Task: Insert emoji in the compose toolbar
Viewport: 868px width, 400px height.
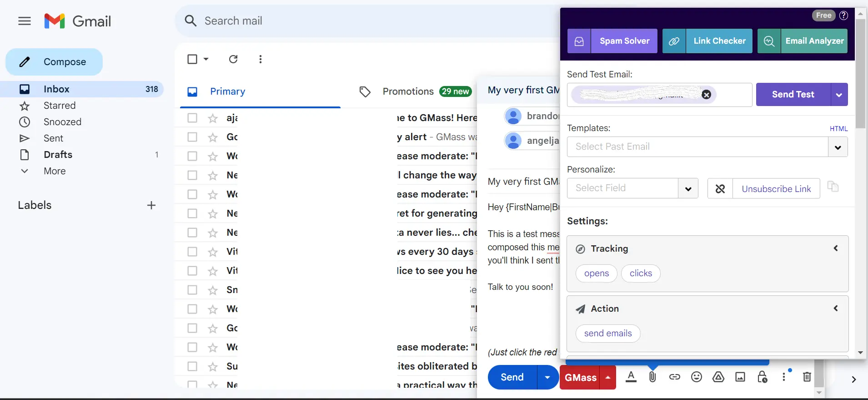Action: pos(697,377)
